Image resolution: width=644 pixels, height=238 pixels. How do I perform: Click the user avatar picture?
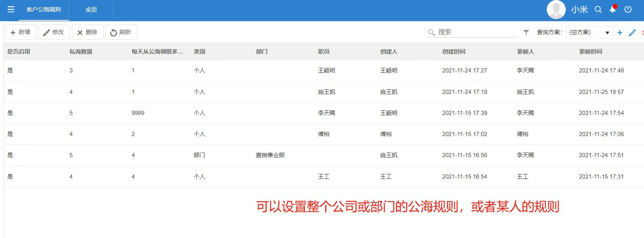pos(556,10)
